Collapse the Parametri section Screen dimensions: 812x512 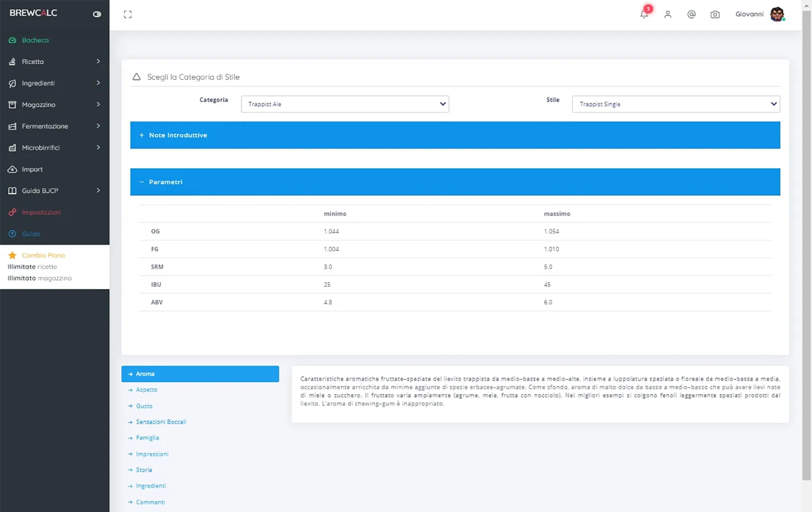coord(455,182)
